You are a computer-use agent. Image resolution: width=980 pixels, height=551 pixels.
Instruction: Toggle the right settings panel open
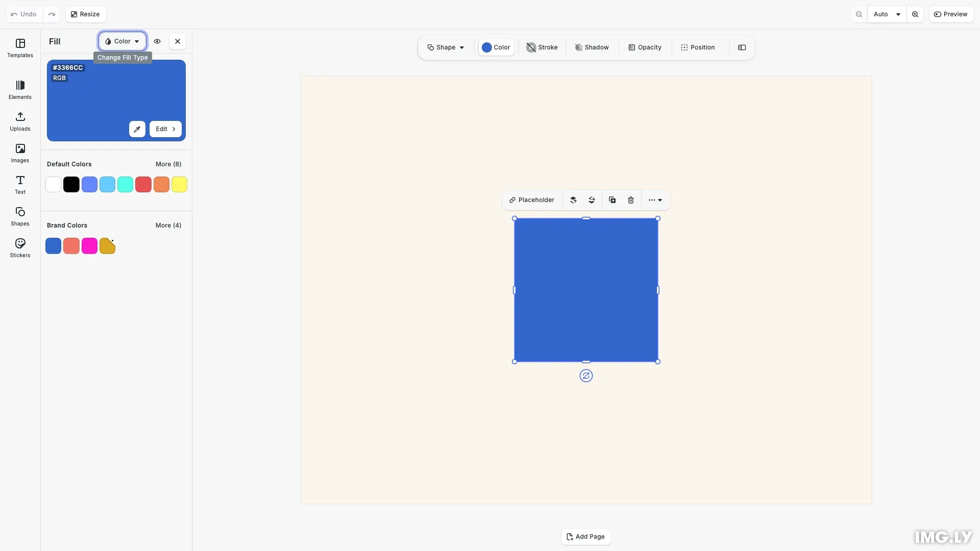742,47
